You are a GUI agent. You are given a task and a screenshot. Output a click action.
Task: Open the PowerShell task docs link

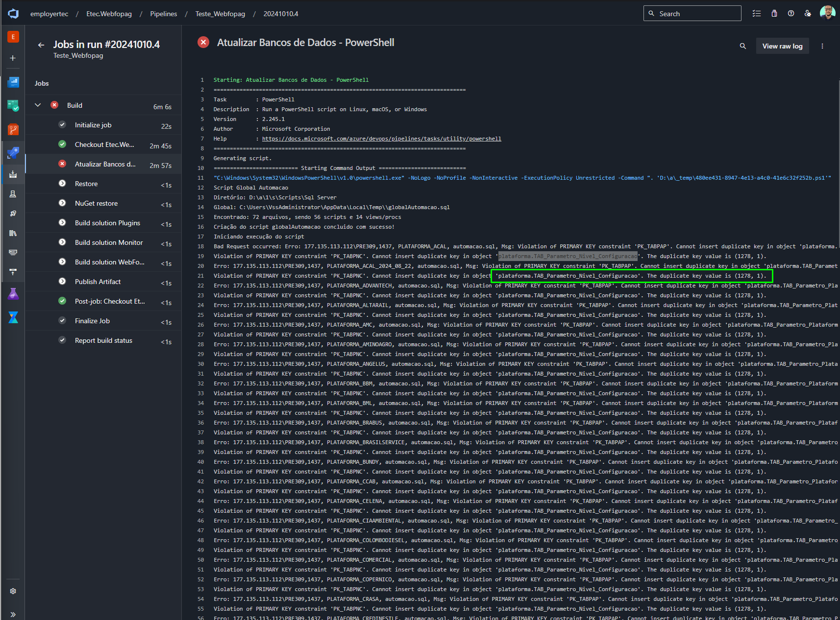pyautogui.click(x=381, y=139)
